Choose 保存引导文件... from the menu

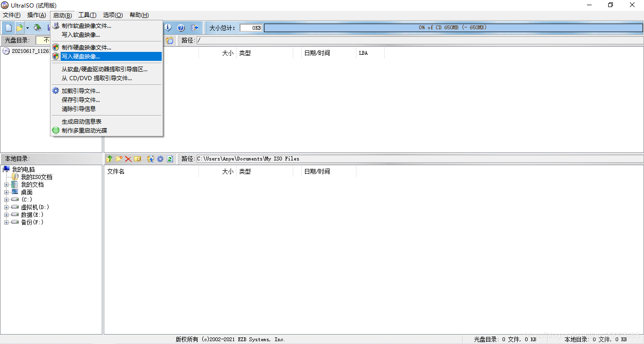coord(107,100)
